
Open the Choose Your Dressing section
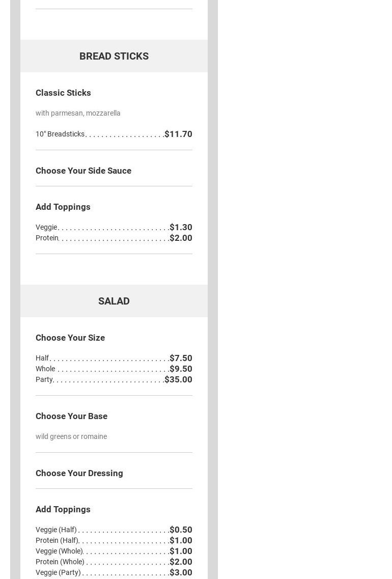click(79, 473)
